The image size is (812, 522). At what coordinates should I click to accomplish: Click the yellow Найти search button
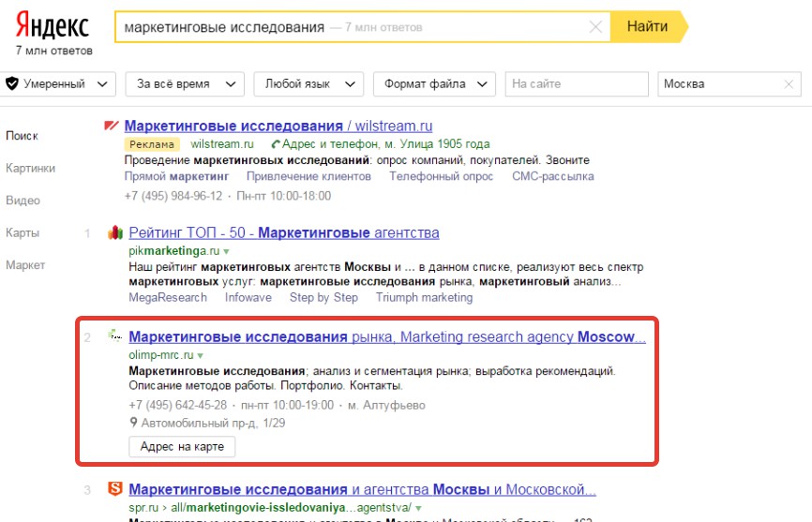click(648, 26)
